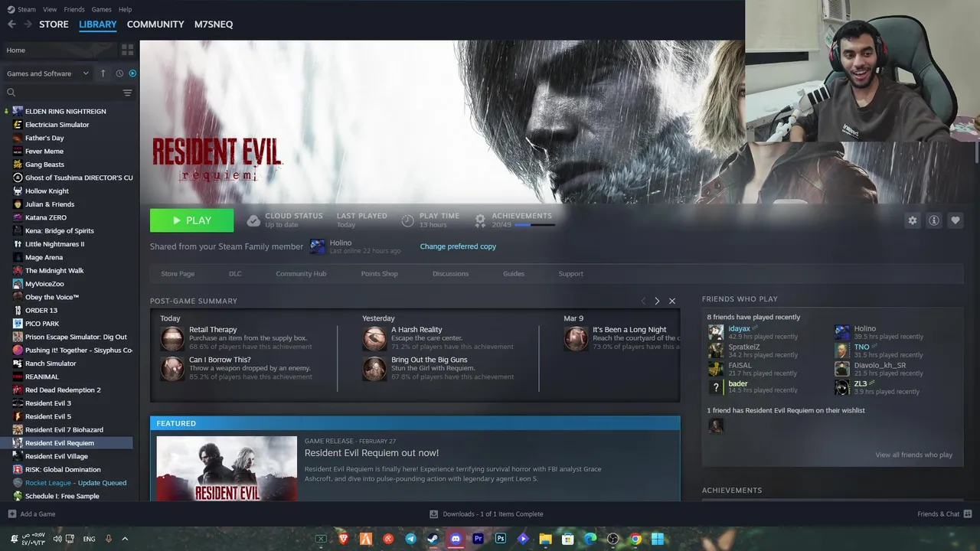This screenshot has width=980, height=551.
Task: Open A Harsh Reality achievement icon
Action: tap(374, 338)
